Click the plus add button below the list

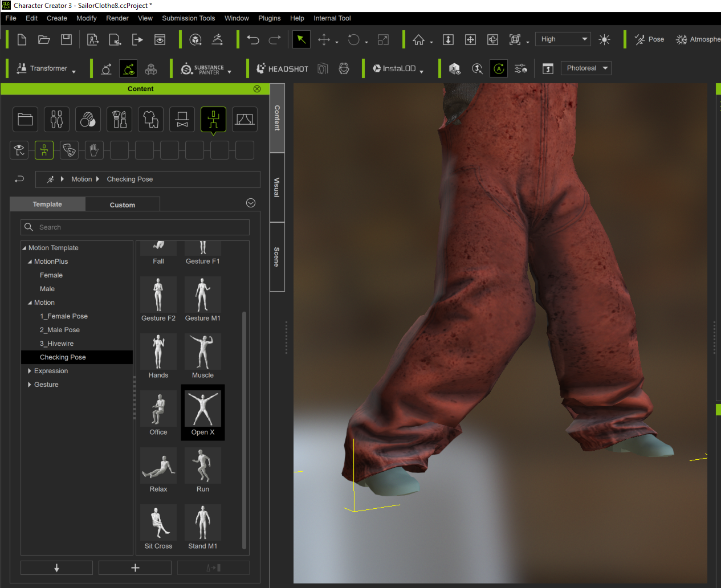pyautogui.click(x=135, y=567)
